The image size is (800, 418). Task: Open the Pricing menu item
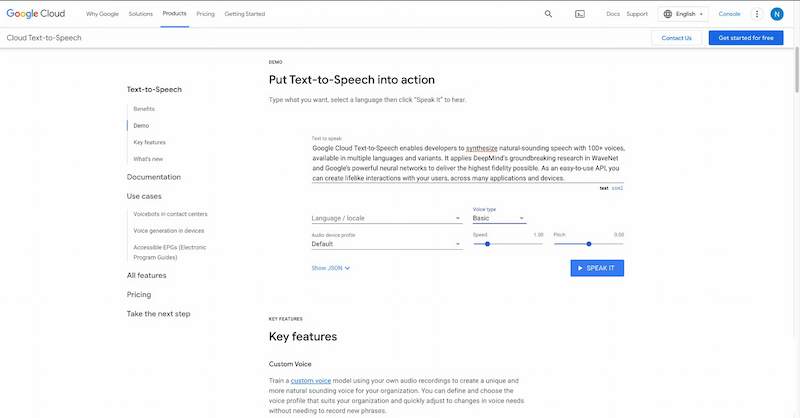tap(205, 14)
